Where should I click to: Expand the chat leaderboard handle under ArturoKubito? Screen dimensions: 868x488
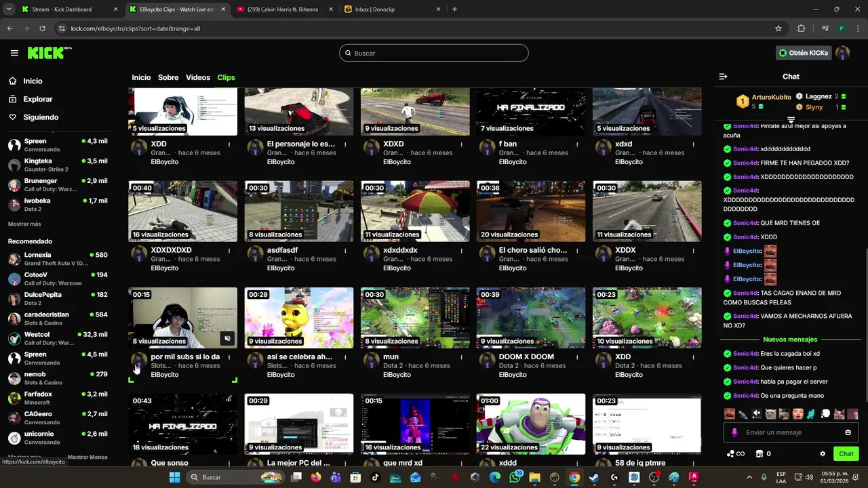(x=791, y=119)
